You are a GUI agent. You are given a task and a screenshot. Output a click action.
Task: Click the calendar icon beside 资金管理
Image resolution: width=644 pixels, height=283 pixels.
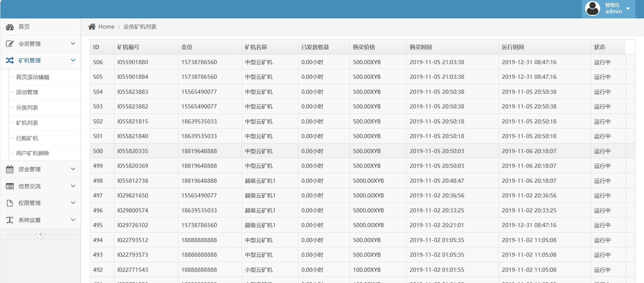10,169
